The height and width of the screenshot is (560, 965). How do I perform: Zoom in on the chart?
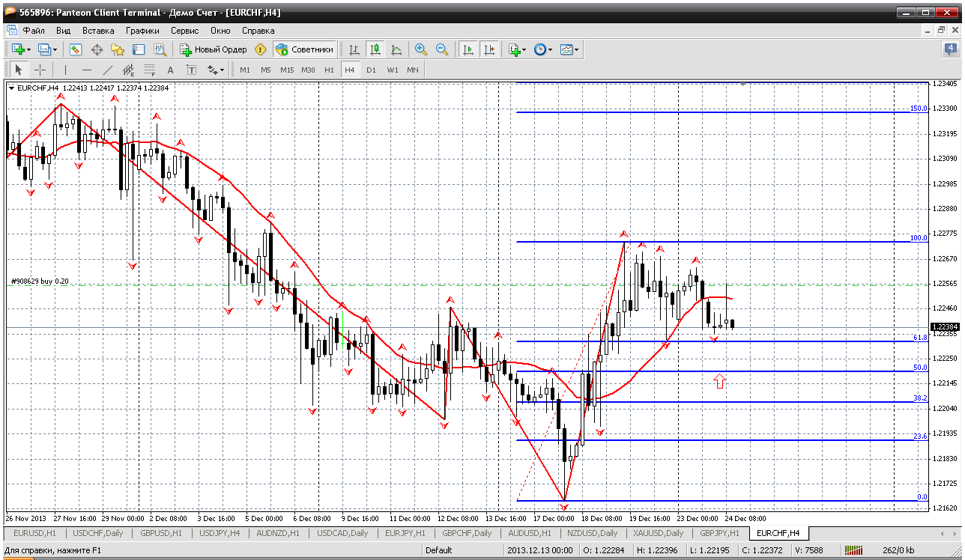421,49
